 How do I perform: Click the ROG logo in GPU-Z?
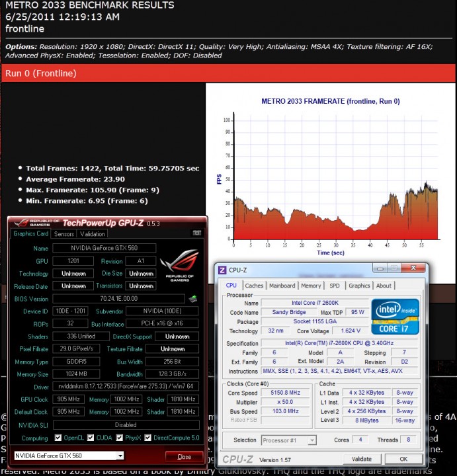point(180,265)
